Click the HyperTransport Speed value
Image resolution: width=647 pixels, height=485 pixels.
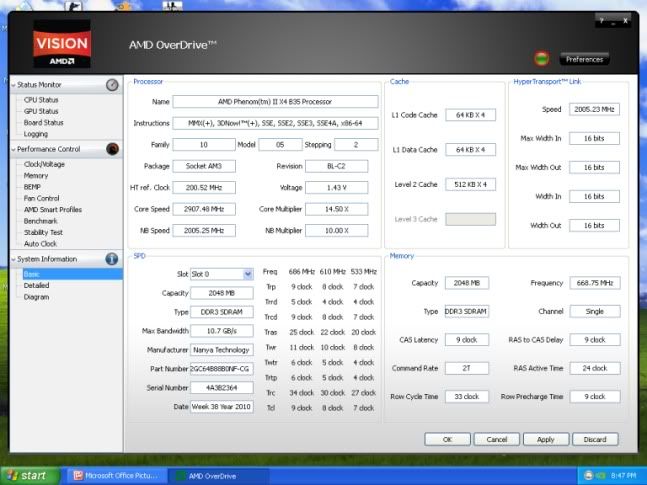pyautogui.click(x=594, y=109)
